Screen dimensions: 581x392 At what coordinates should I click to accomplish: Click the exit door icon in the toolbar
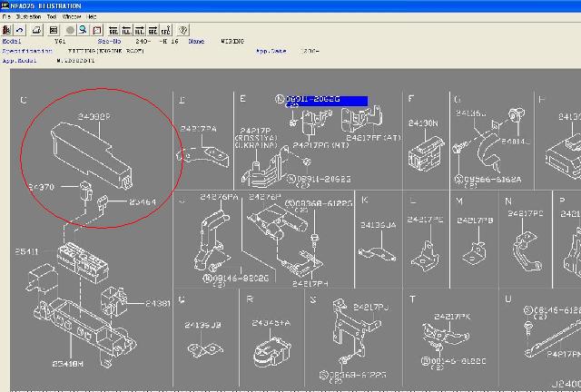click(x=7, y=30)
